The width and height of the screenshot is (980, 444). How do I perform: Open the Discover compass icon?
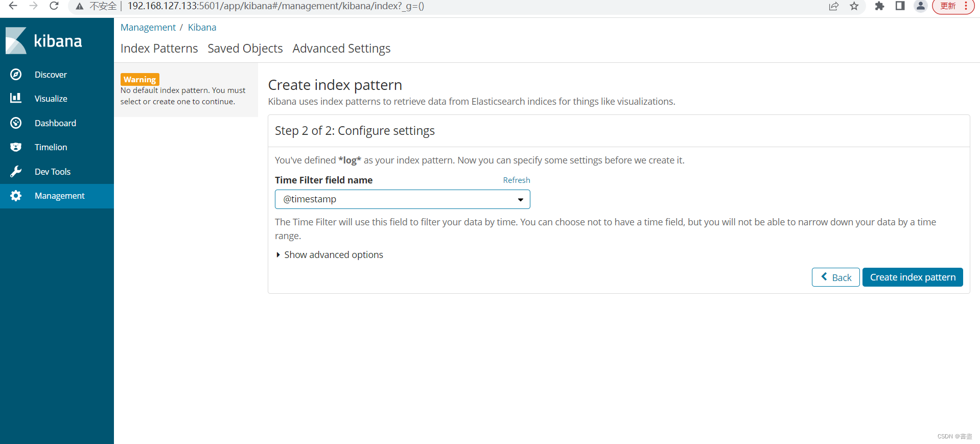point(16,75)
